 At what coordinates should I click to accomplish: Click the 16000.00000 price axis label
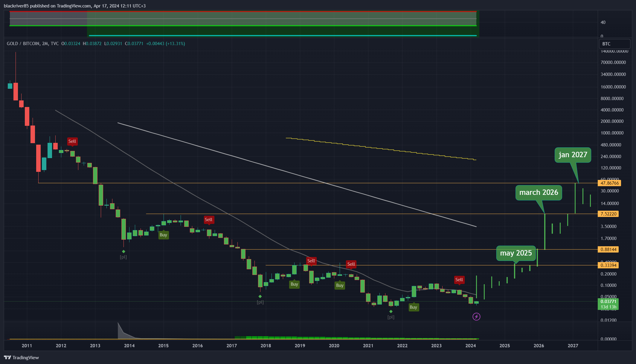[x=613, y=87]
